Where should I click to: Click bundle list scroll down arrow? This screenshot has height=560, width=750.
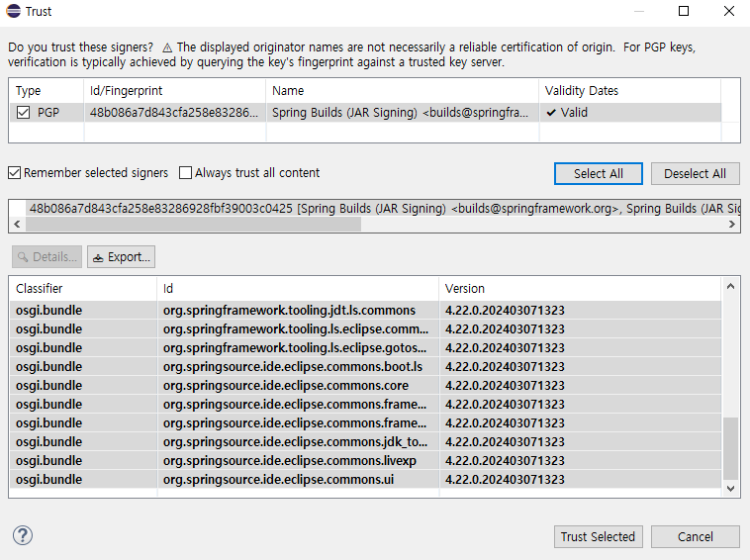[x=730, y=488]
